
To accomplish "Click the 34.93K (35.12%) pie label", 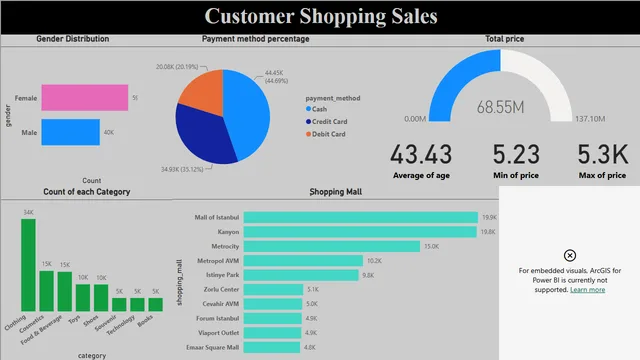I will pos(182,169).
